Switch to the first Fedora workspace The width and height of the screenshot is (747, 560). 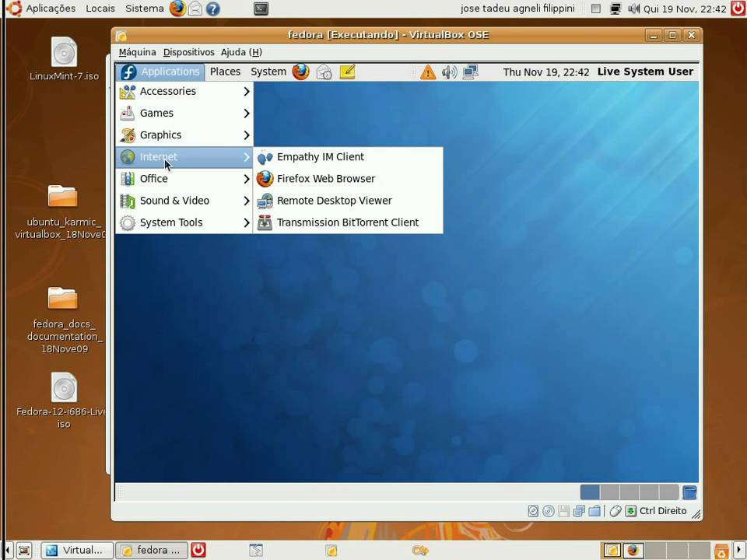tap(590, 492)
